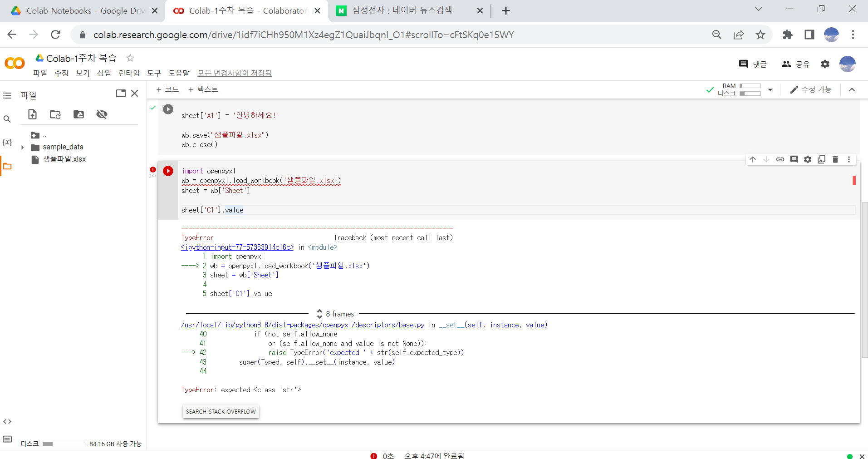Switch to Colab Notebooks Google Drive tab
This screenshot has width=868, height=459.
click(84, 11)
